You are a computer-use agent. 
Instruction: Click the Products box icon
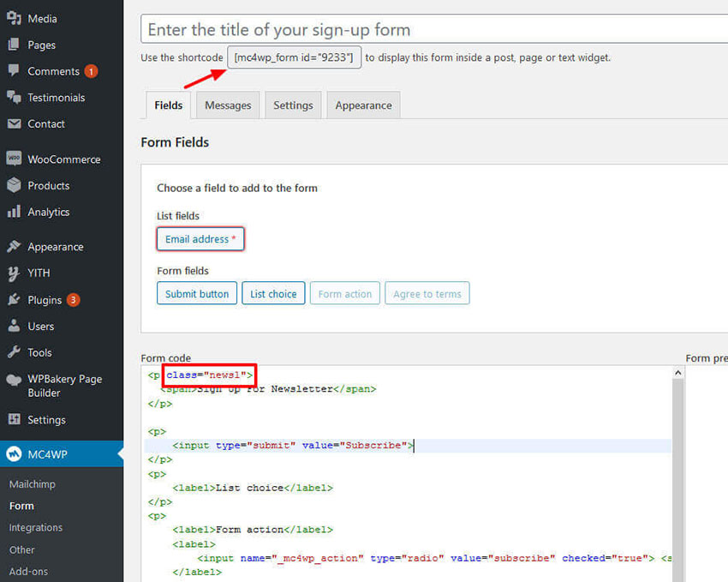click(14, 185)
